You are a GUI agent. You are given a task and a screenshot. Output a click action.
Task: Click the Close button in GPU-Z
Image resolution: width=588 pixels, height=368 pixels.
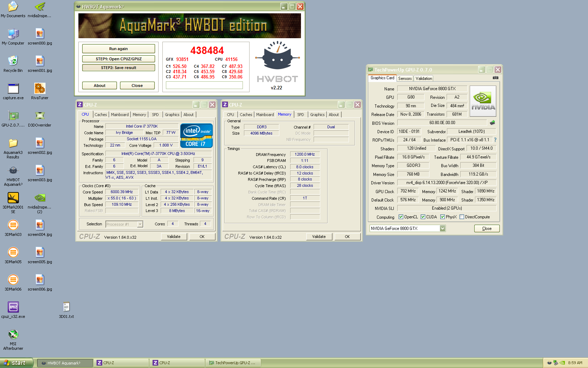click(x=487, y=229)
